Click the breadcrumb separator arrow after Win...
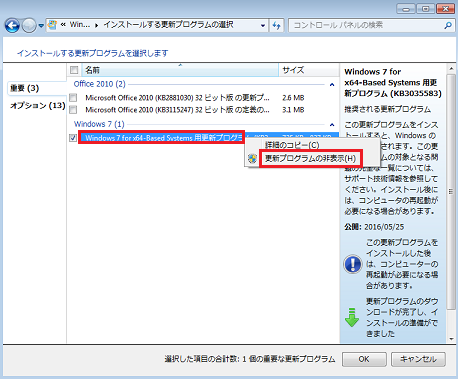The height and width of the screenshot is (379, 458). point(97,25)
